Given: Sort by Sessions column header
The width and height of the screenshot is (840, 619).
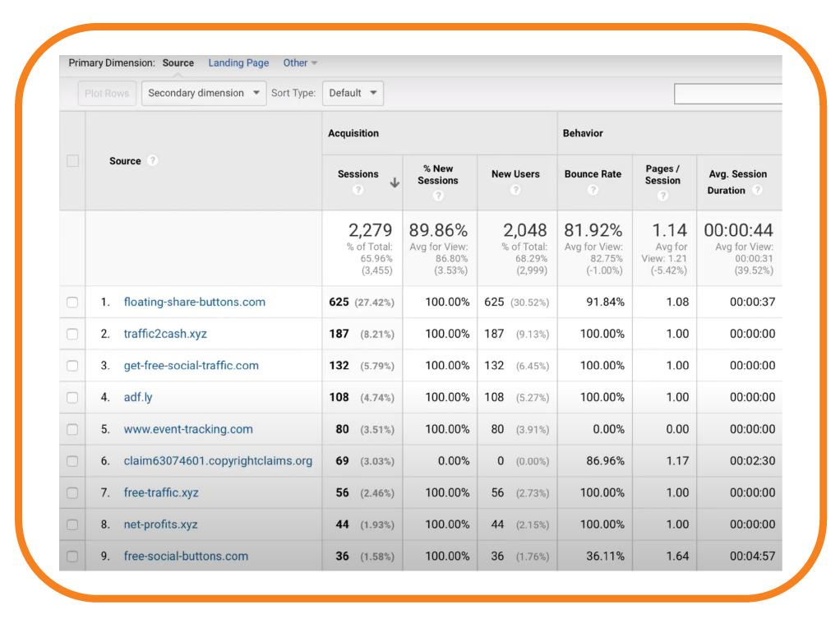Looking at the screenshot, I should [358, 174].
